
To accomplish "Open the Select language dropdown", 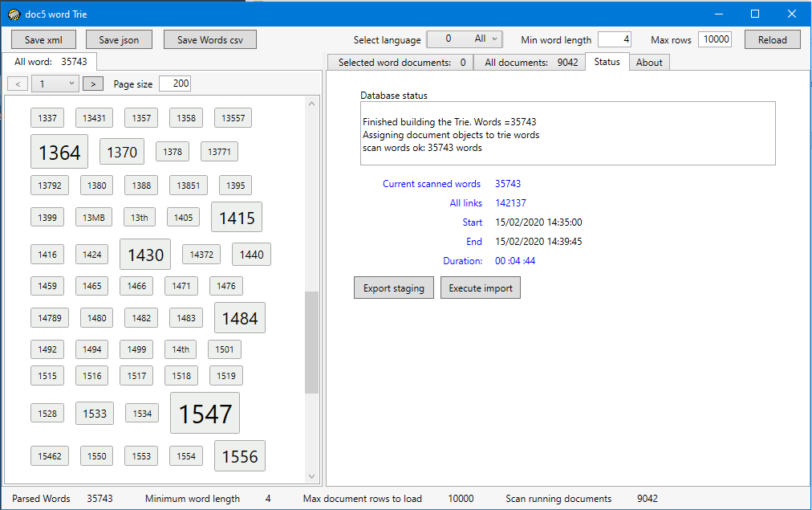I will click(465, 39).
